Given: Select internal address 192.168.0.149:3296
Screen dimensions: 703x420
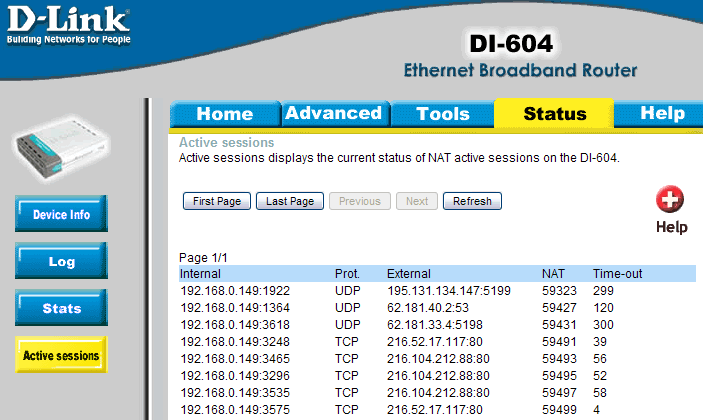Looking at the screenshot, I should click(x=235, y=376).
